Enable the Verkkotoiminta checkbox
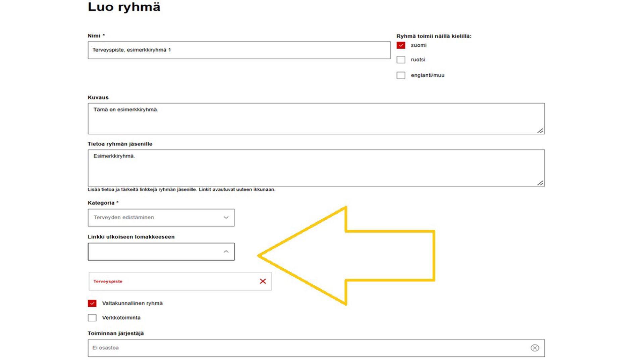The image size is (644, 360). (92, 318)
